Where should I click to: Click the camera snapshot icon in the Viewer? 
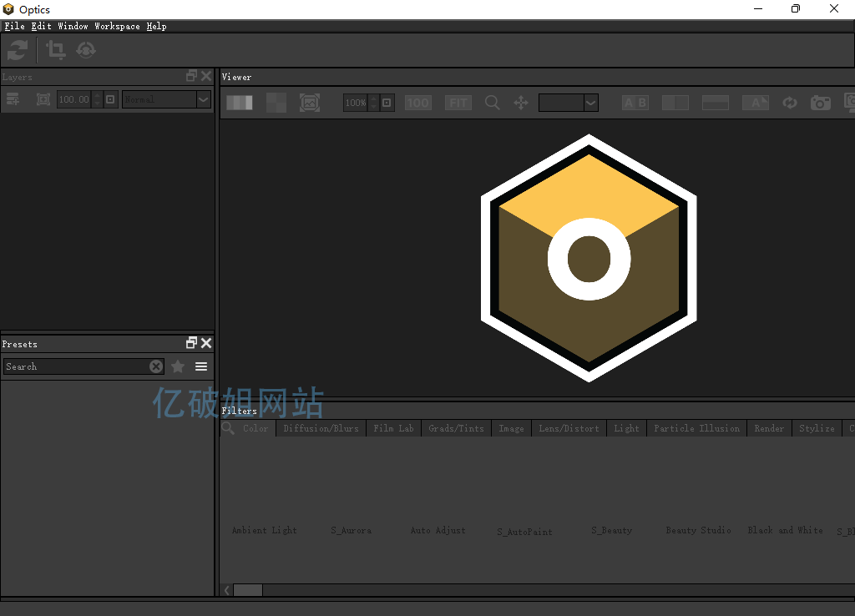point(821,103)
